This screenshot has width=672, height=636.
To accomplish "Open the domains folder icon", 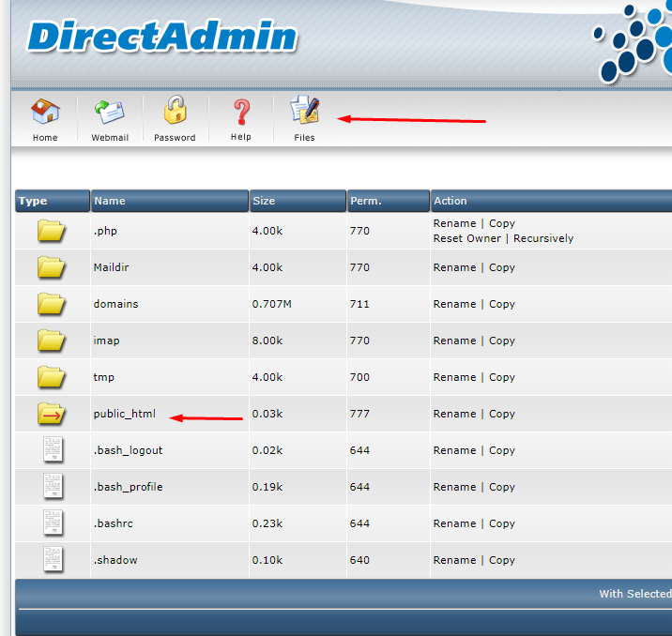I will 51,304.
